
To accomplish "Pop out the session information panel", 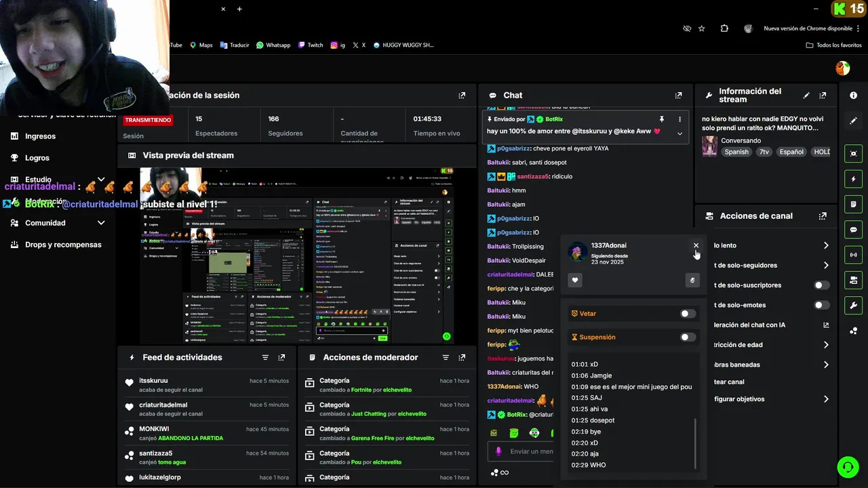I will (462, 96).
